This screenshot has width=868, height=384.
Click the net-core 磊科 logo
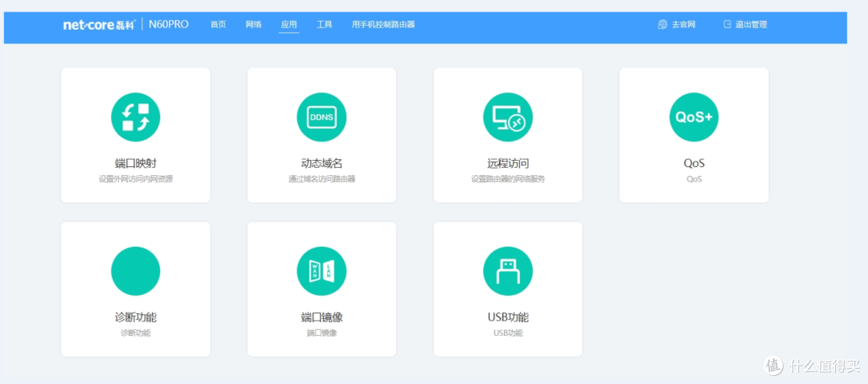pyautogui.click(x=100, y=24)
